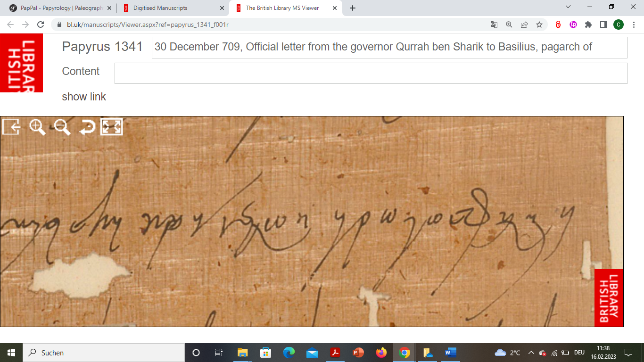Click the address bar URL

(x=148, y=25)
